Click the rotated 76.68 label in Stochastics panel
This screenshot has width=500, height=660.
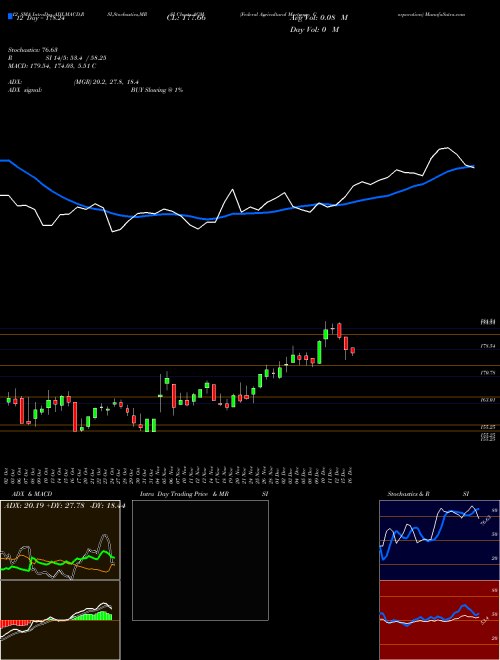pyautogui.click(x=485, y=521)
